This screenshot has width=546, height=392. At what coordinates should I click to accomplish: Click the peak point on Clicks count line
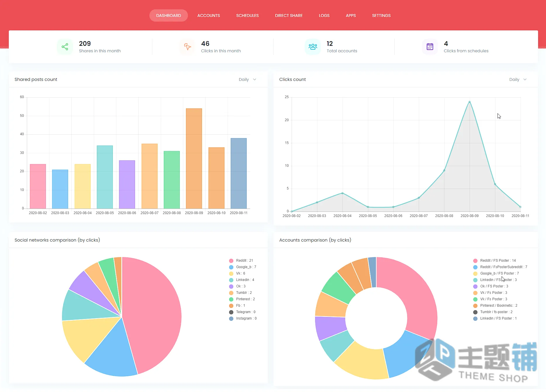coord(469,102)
